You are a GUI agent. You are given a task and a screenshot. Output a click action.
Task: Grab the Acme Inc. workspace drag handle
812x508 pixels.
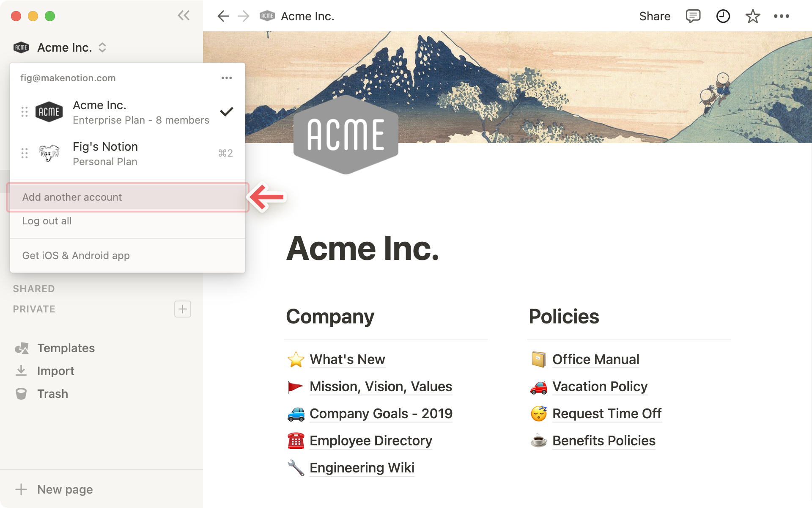25,112
